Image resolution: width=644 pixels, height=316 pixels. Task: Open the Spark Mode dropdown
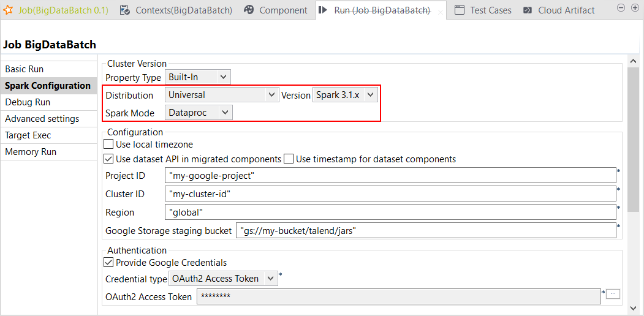[199, 113]
